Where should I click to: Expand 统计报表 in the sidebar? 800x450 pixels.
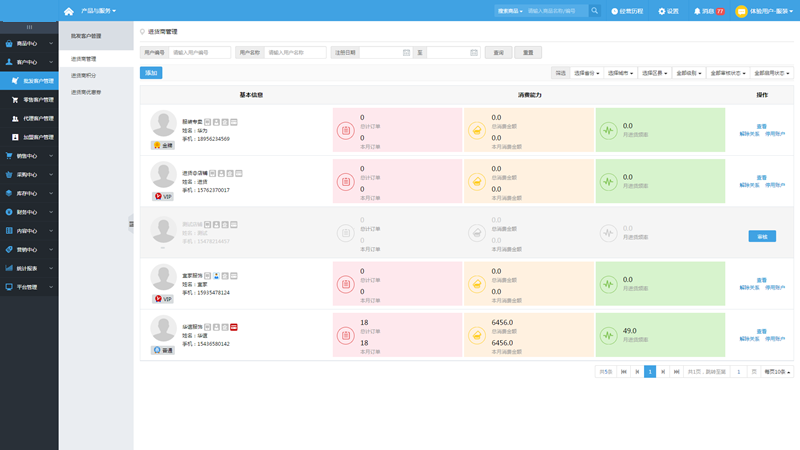point(29,268)
